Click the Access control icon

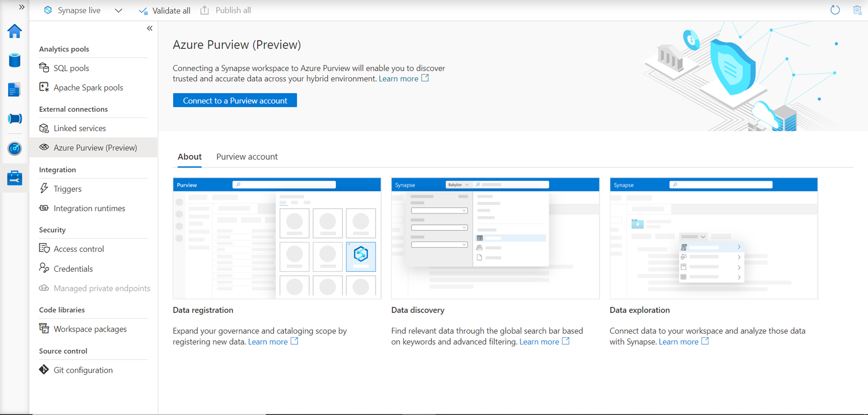click(x=44, y=248)
